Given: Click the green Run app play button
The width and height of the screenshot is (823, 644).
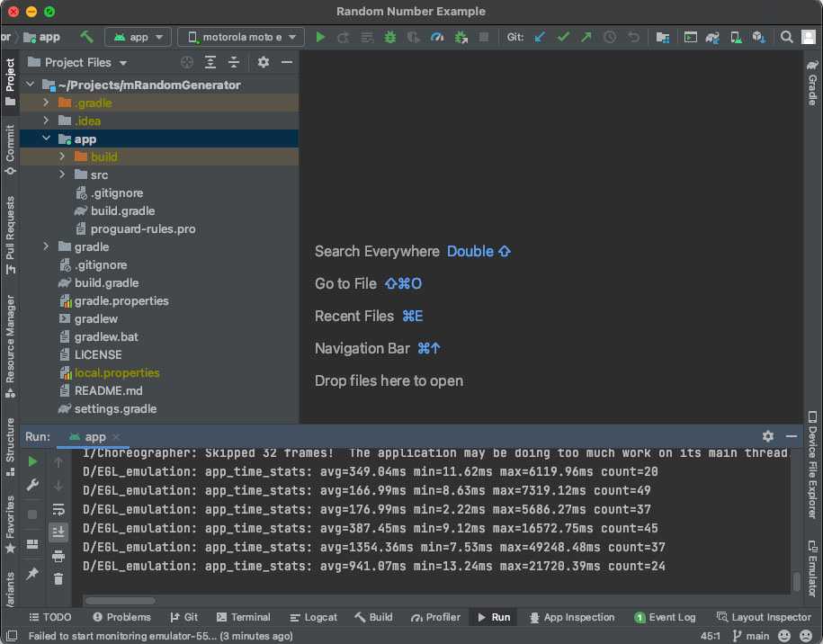Looking at the screenshot, I should [x=320, y=37].
